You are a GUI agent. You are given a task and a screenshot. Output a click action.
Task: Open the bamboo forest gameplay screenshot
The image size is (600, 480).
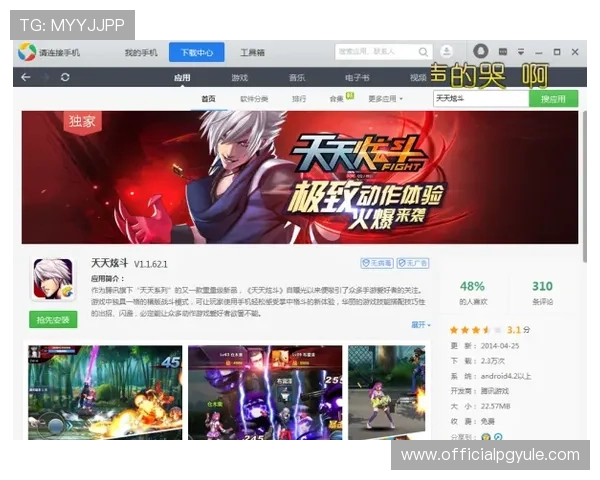coord(105,392)
